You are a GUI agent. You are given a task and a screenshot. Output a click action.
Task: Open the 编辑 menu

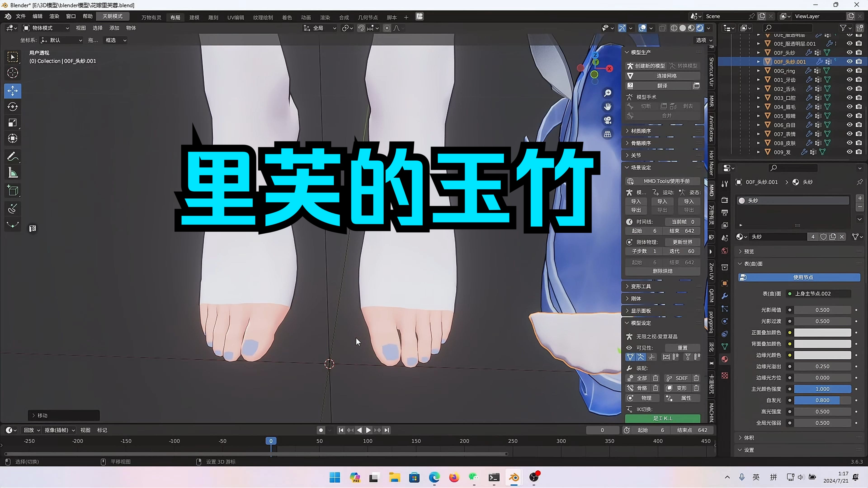[37, 16]
